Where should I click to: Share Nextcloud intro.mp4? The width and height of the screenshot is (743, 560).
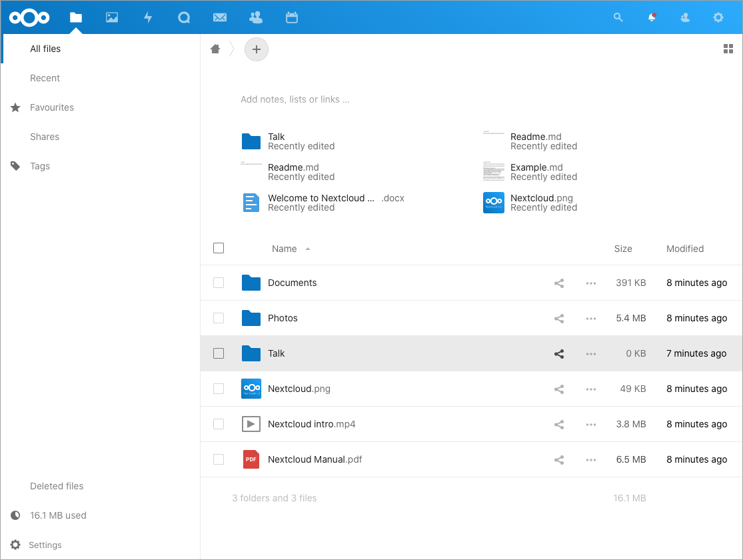pos(559,425)
